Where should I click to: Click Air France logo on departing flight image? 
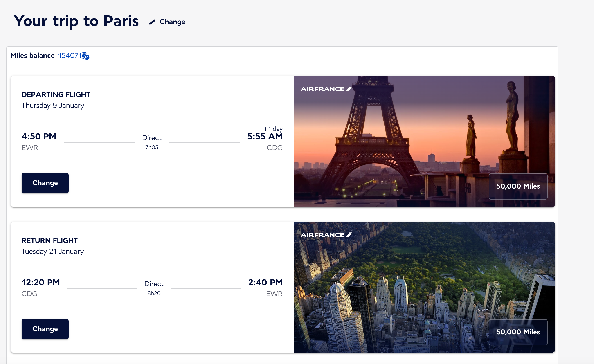(x=326, y=89)
